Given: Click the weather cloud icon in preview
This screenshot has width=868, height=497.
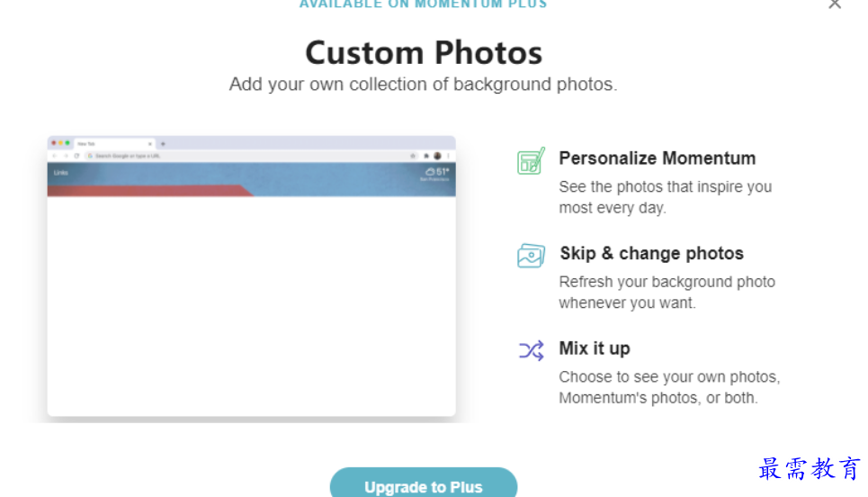Looking at the screenshot, I should click(430, 172).
